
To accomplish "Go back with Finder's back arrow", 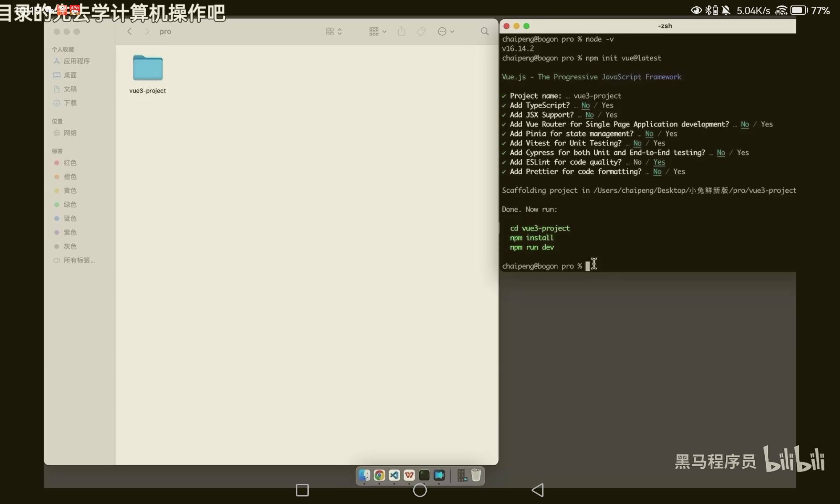I will (130, 31).
